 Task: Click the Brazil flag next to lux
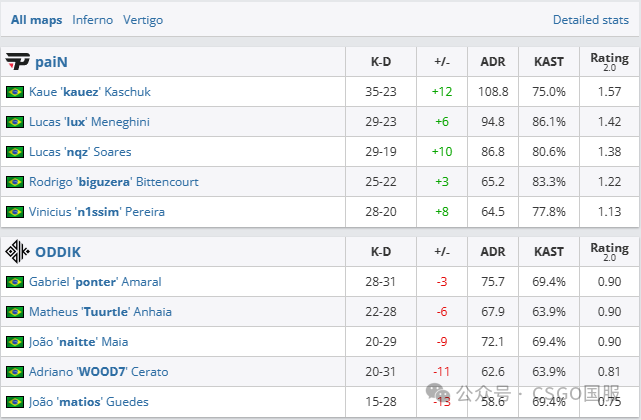tap(15, 122)
